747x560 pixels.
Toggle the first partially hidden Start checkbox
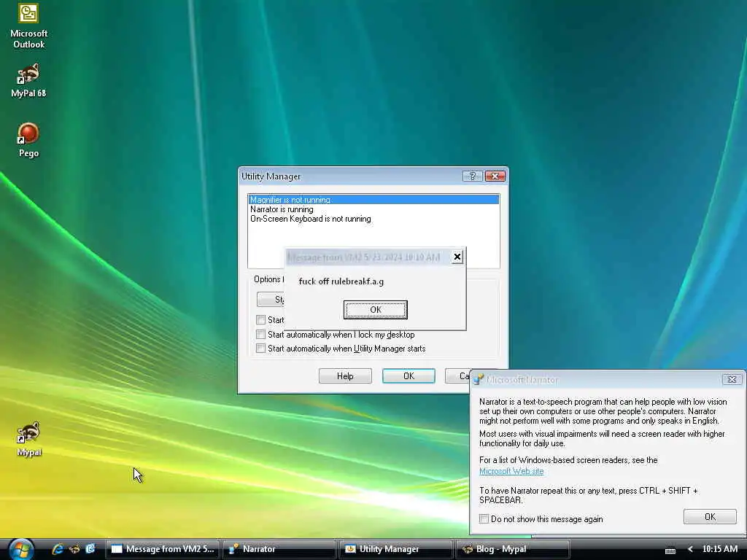[260, 319]
